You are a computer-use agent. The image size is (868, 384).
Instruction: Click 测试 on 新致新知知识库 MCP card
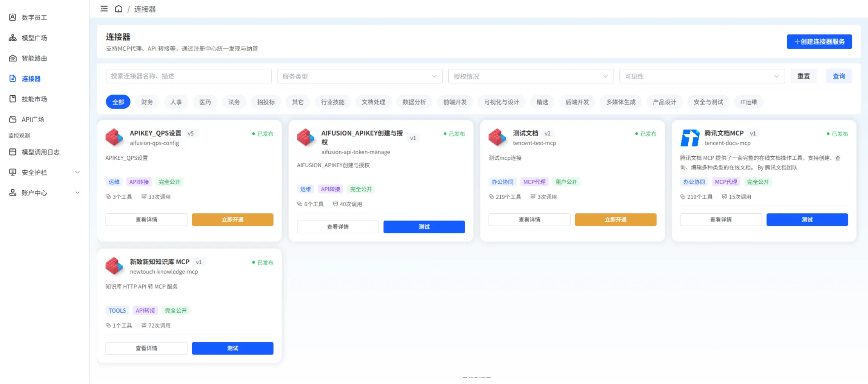pos(232,348)
